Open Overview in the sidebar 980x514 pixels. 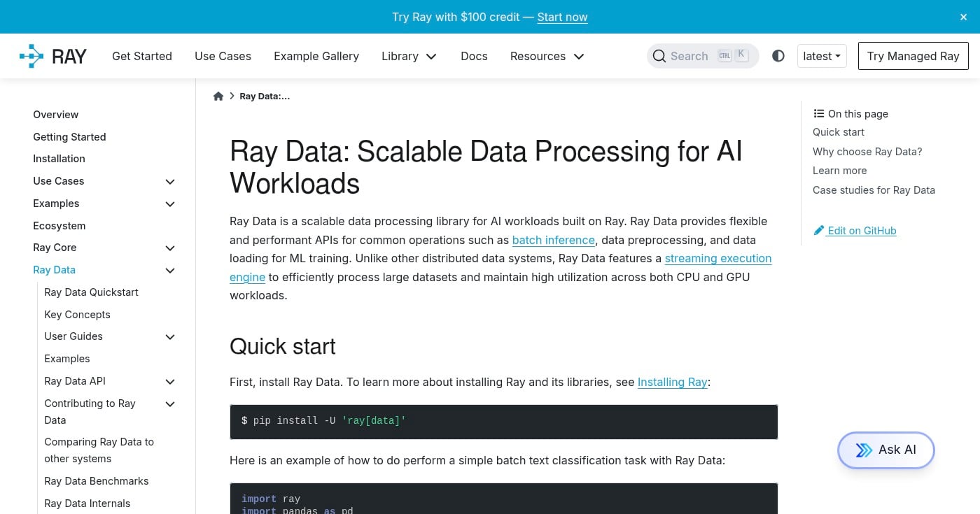(x=56, y=115)
